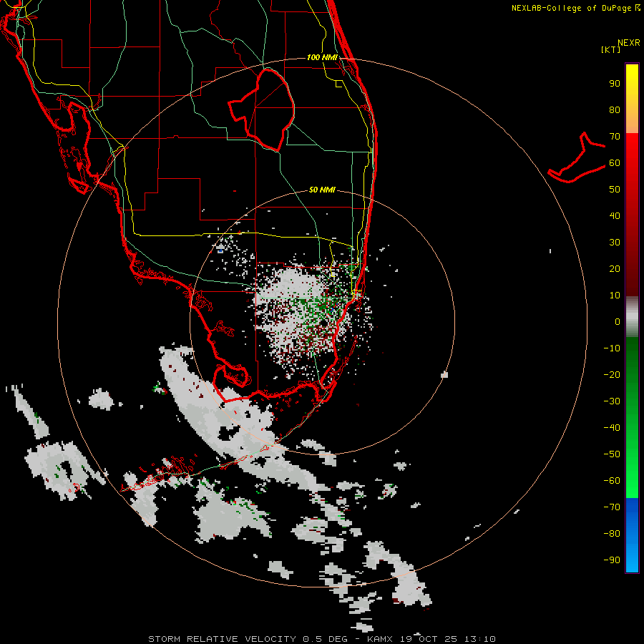Viewport: 644px width, 644px height.
Task: Click the bright red segment of the color bar
Action: [632, 152]
